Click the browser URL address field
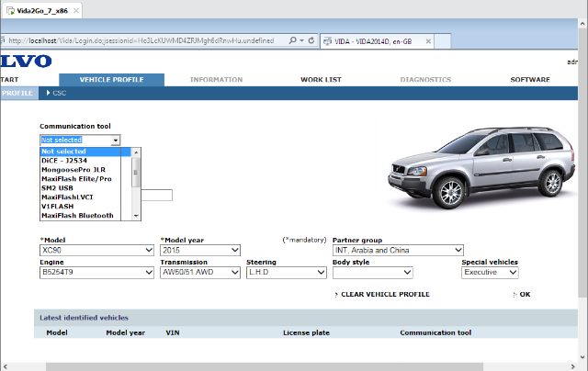588x371 pixels. pyautogui.click(x=142, y=40)
